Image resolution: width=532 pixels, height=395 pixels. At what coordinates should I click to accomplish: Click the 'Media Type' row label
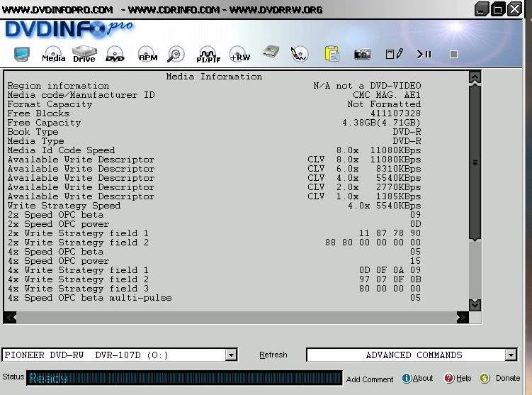[35, 141]
